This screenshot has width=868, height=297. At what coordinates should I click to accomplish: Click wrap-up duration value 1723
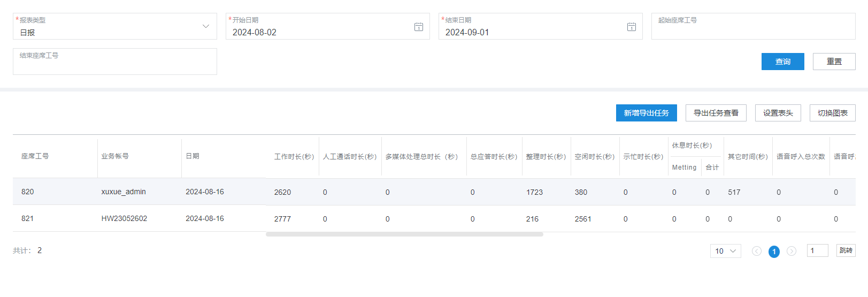534,192
